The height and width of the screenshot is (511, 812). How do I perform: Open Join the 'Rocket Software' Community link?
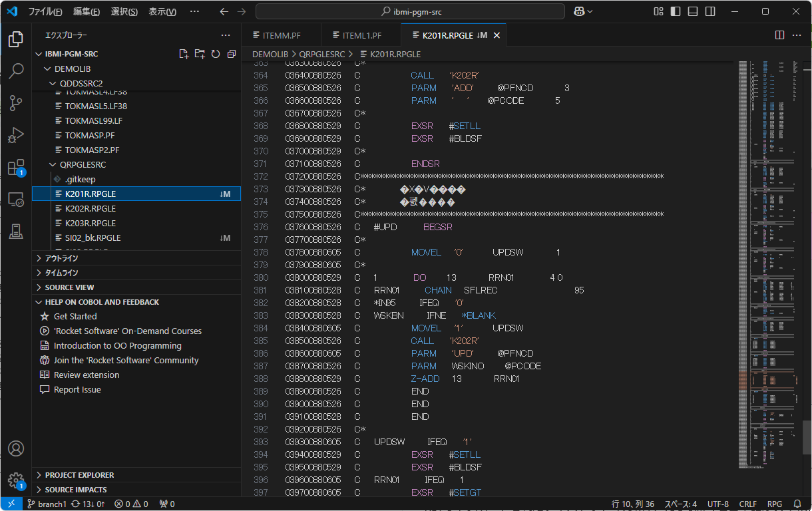[x=126, y=361]
